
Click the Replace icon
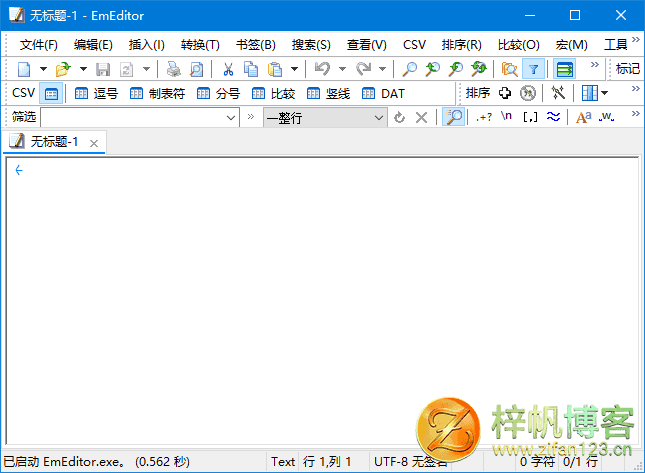point(478,69)
